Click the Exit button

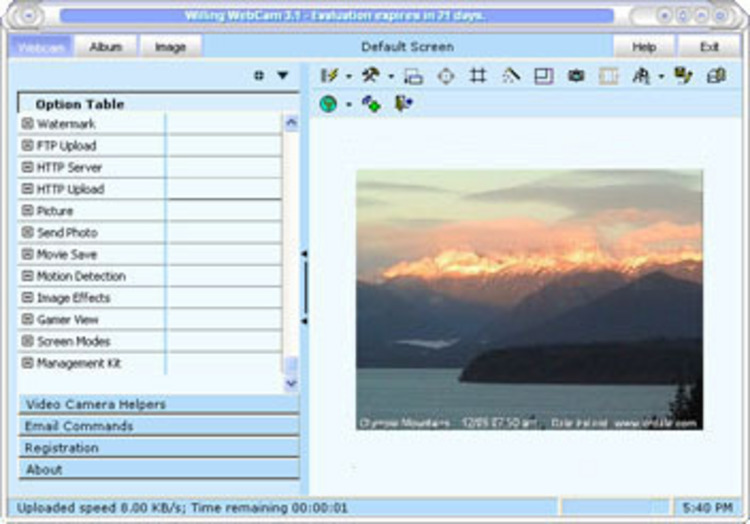tap(709, 47)
